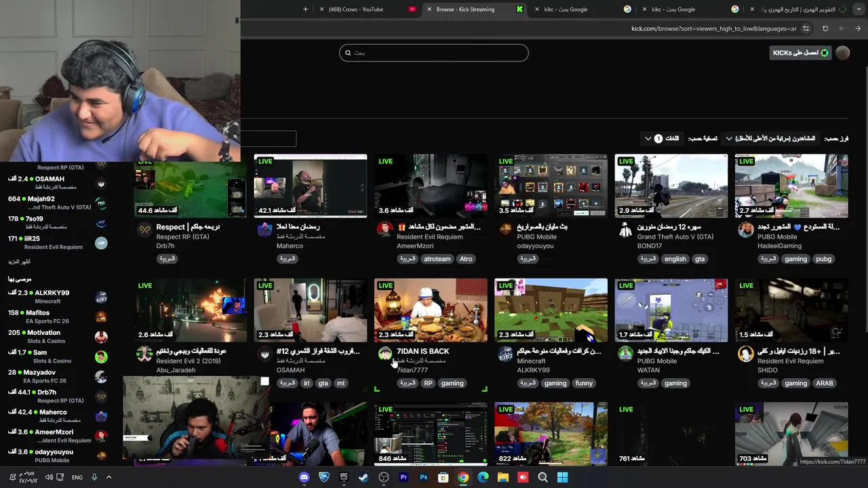Click the volume speaker icon in tray
The height and width of the screenshot is (488, 868).
(x=49, y=477)
